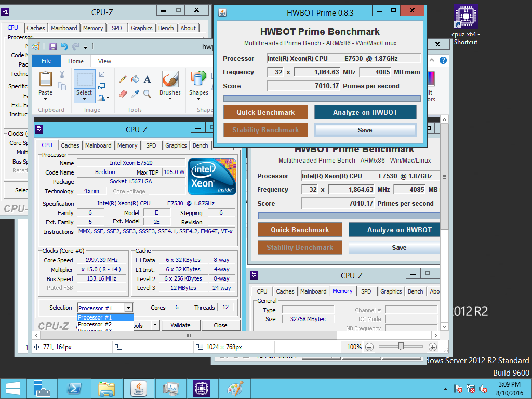The image size is (532, 399).
Task: Click the Paint horizontal scrollbar right arrow
Action: pos(436,335)
